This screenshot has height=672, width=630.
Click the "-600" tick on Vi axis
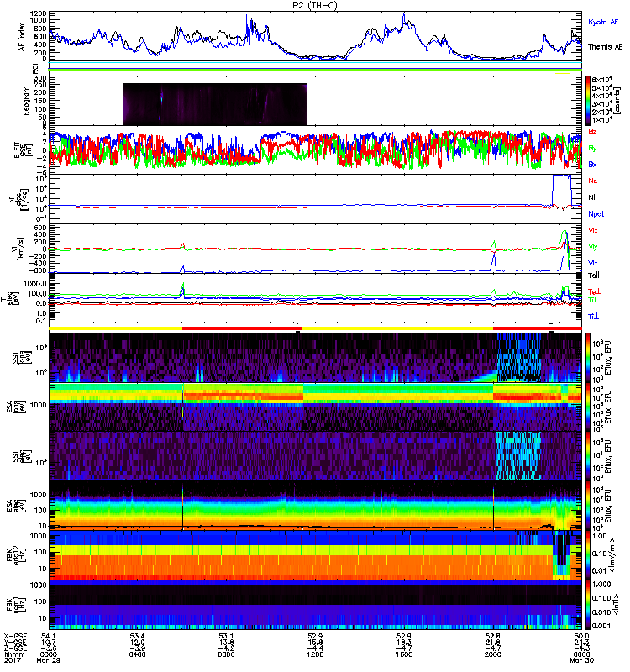(x=39, y=270)
